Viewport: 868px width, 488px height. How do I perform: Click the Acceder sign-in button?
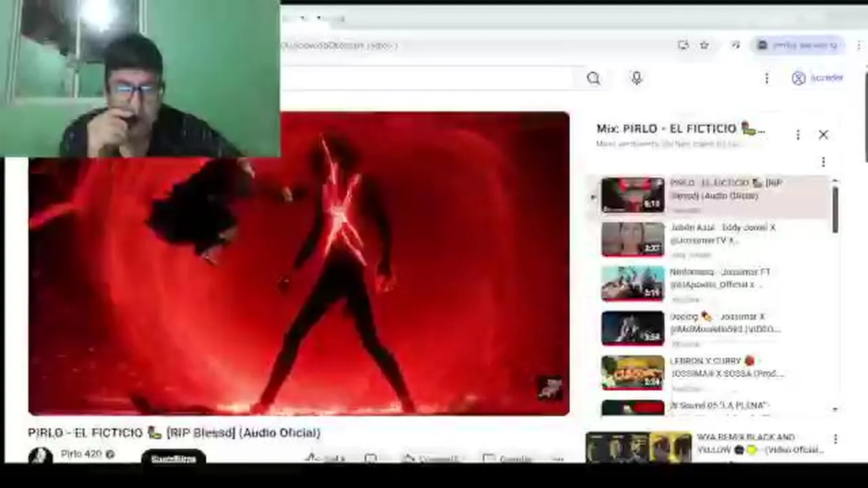[x=818, y=78]
